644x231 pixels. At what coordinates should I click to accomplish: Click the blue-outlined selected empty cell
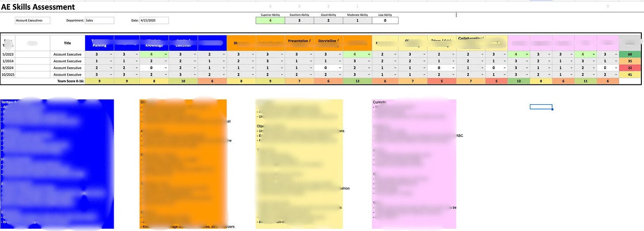coord(541,106)
